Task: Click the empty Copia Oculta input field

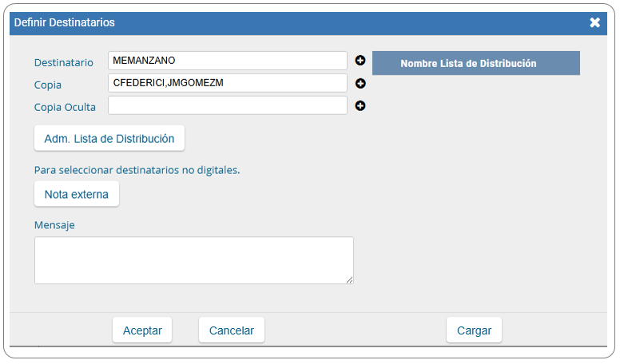Action: coord(228,105)
